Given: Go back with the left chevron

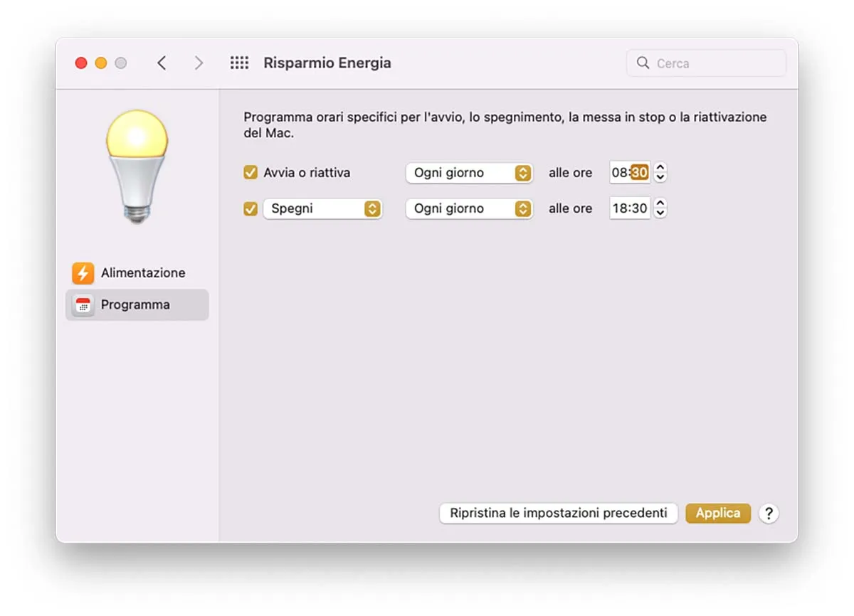Looking at the screenshot, I should click(162, 63).
